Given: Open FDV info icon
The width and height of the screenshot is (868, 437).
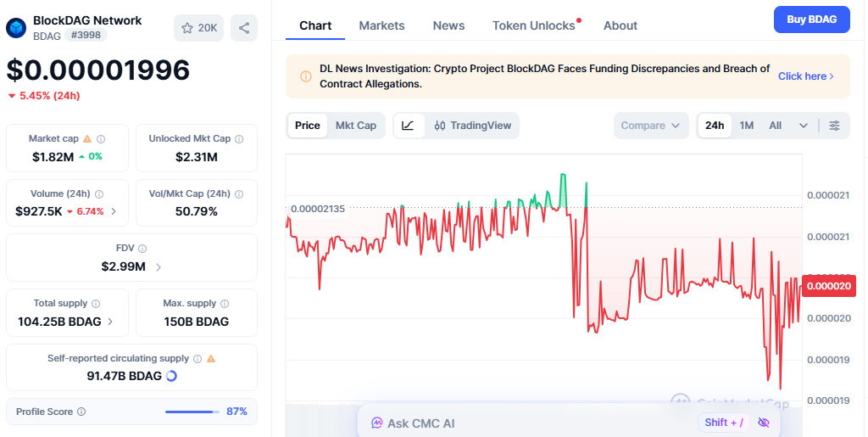Looking at the screenshot, I should tap(142, 249).
